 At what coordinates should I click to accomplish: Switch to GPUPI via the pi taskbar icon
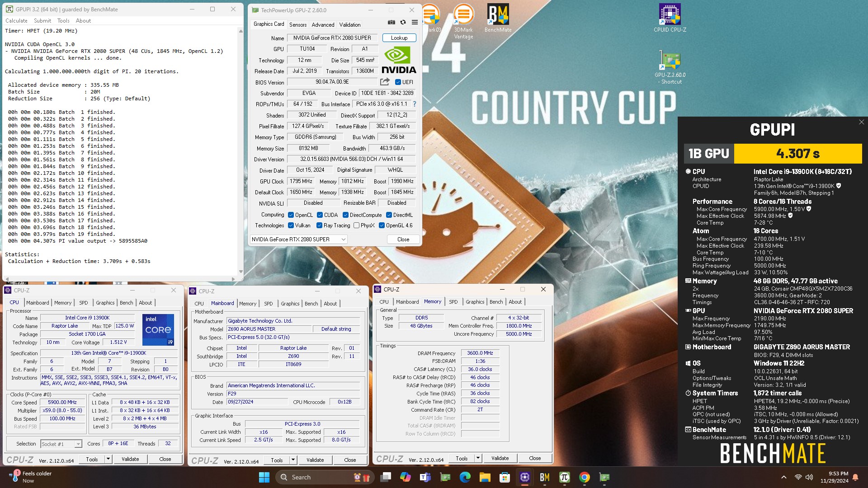point(564,477)
